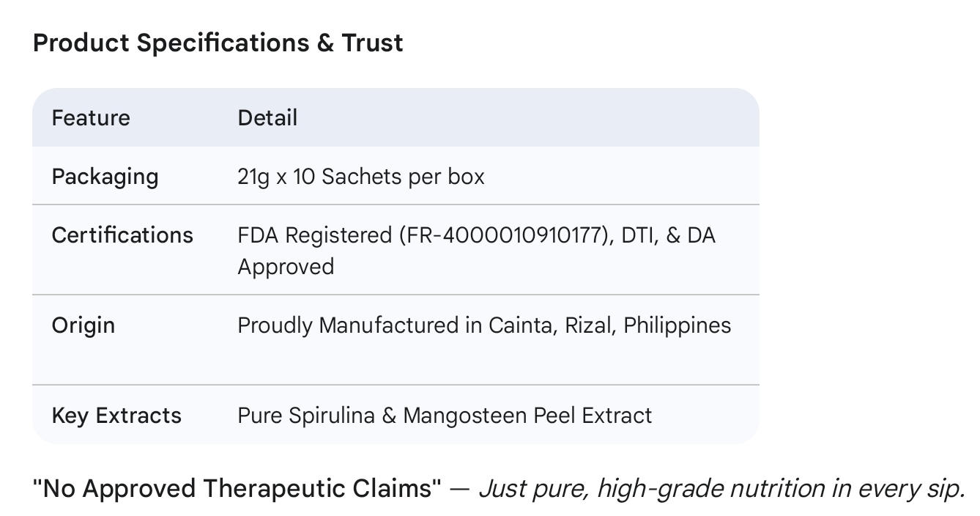The width and height of the screenshot is (980, 516).
Task: Click the Detail column header
Action: pyautogui.click(x=267, y=118)
